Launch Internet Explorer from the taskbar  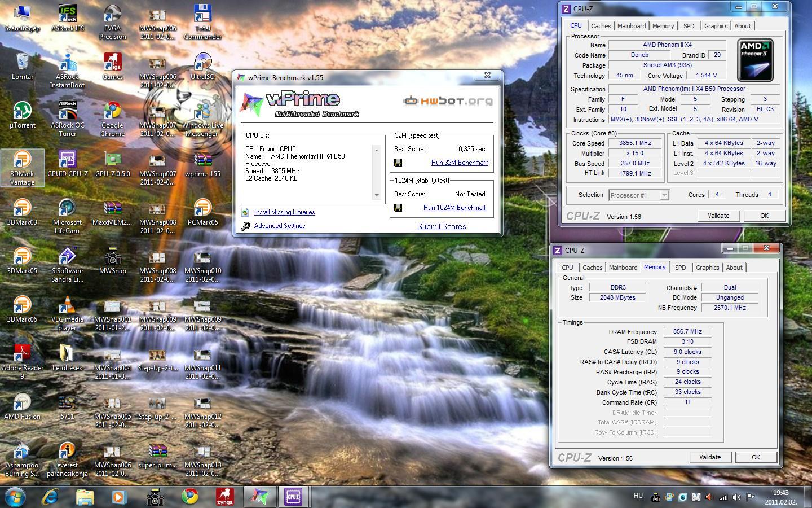click(51, 496)
